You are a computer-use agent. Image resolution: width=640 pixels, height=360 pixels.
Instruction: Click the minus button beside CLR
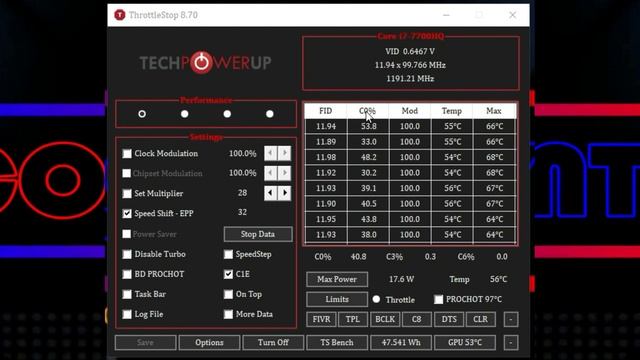511,319
